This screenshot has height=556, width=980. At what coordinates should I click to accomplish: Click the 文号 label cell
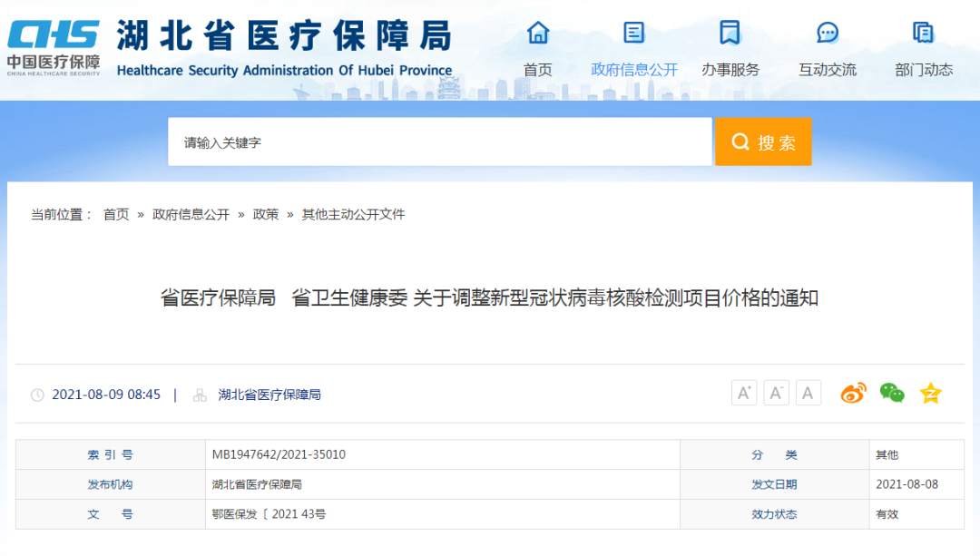click(x=110, y=514)
